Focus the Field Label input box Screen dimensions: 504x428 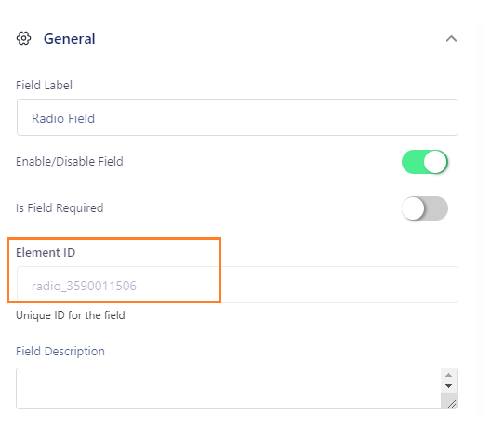237,117
